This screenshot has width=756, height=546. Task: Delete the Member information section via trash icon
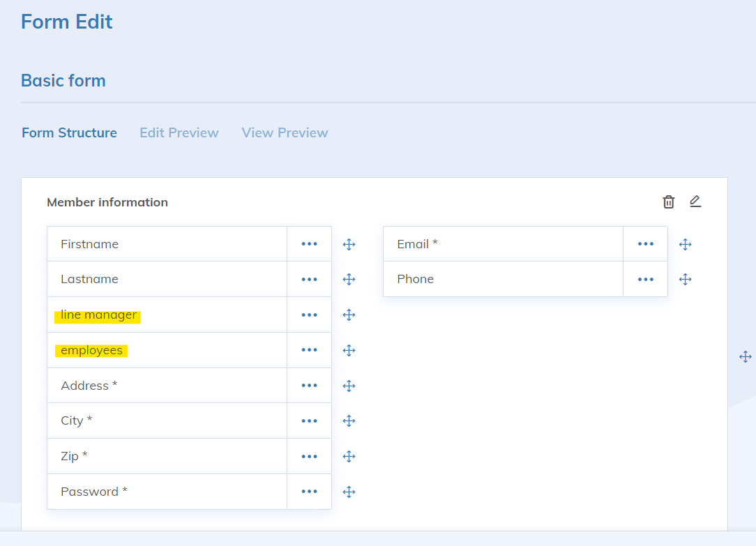(x=668, y=202)
